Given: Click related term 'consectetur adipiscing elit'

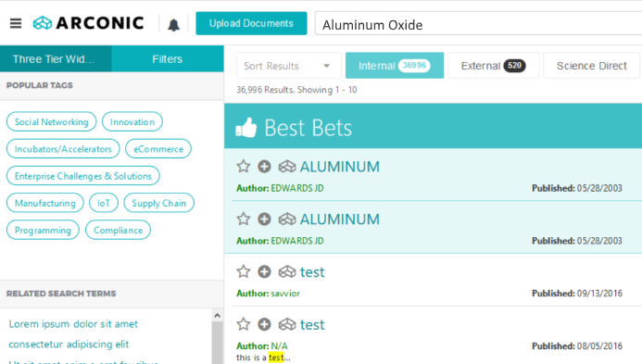Looking at the screenshot, I should point(69,344).
